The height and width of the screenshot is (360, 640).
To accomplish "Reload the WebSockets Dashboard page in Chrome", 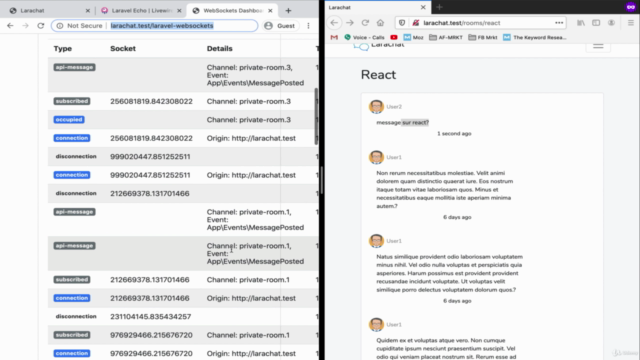I will pyautogui.click(x=40, y=26).
